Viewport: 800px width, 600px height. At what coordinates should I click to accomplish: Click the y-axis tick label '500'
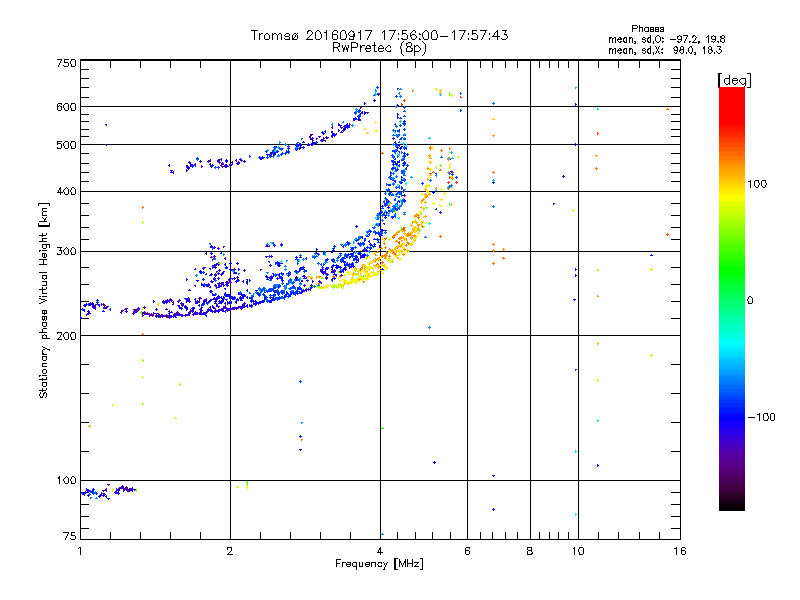pyautogui.click(x=66, y=145)
